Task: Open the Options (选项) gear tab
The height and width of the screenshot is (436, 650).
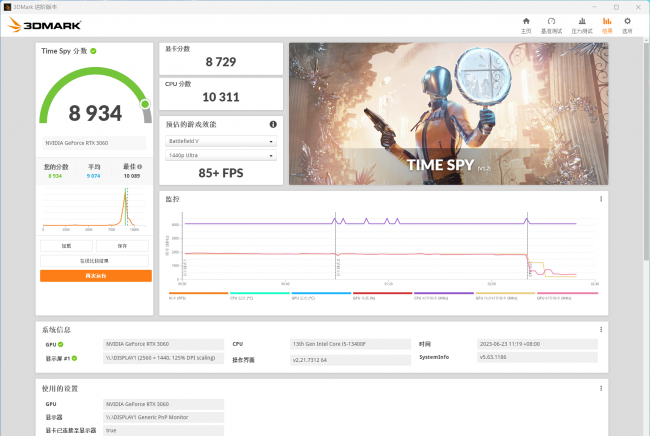Action: (x=627, y=26)
